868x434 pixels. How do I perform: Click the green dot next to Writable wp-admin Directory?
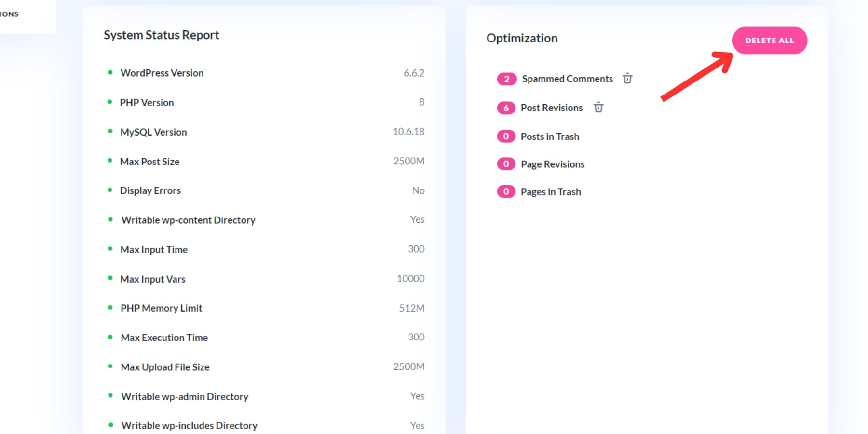click(110, 396)
